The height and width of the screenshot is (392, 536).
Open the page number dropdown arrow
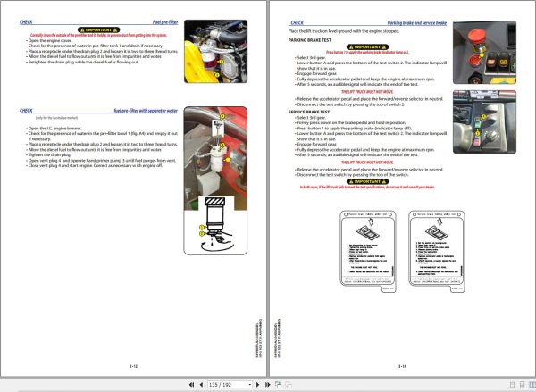250,385
